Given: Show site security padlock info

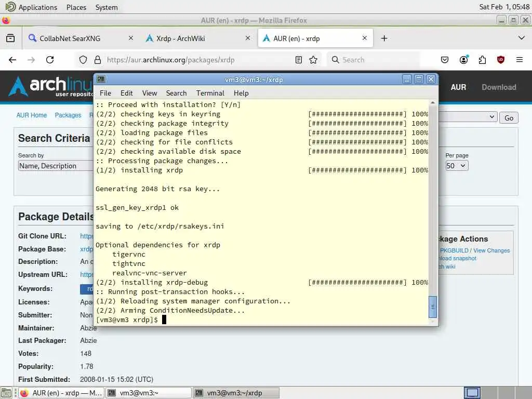Looking at the screenshot, I should (98, 60).
